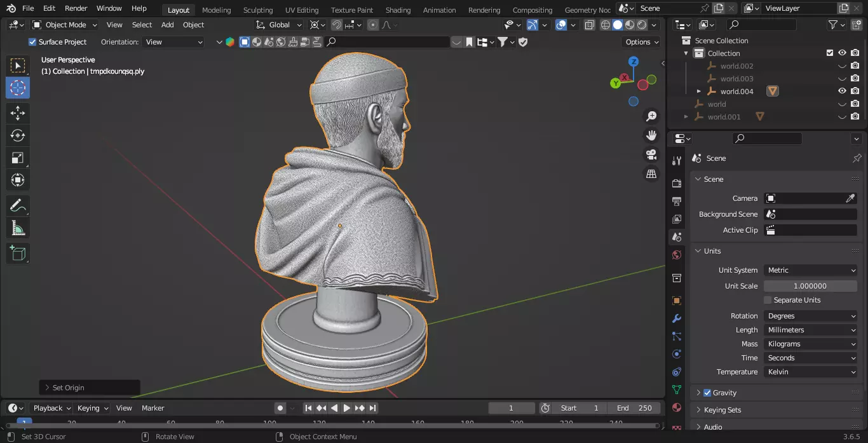The image size is (868, 443).
Task: Open the Unit System Metric dropdown
Action: click(810, 270)
